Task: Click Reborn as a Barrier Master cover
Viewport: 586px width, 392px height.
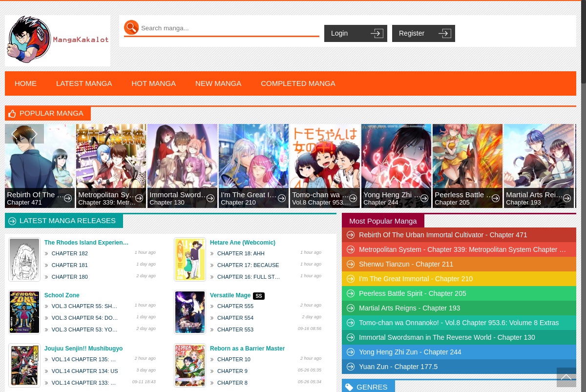Action: 190,366
